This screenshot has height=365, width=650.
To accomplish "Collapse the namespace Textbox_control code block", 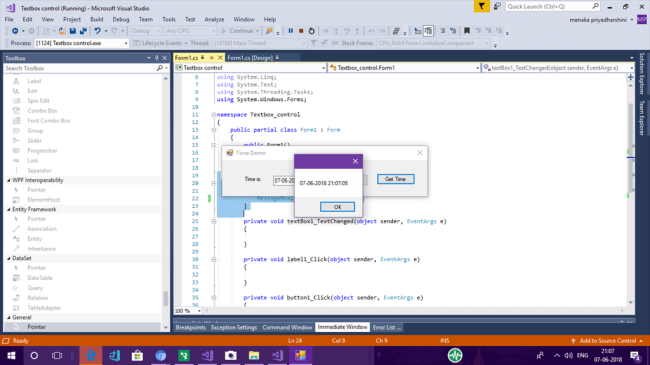I will point(213,115).
